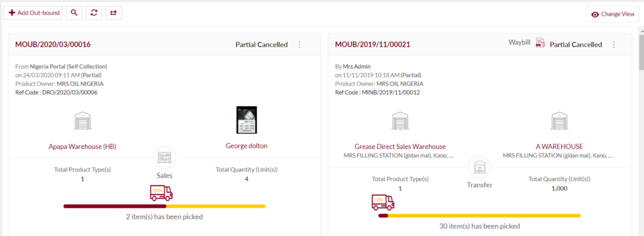Refresh the out-bound list
The image size is (644, 236).
pyautogui.click(x=94, y=13)
